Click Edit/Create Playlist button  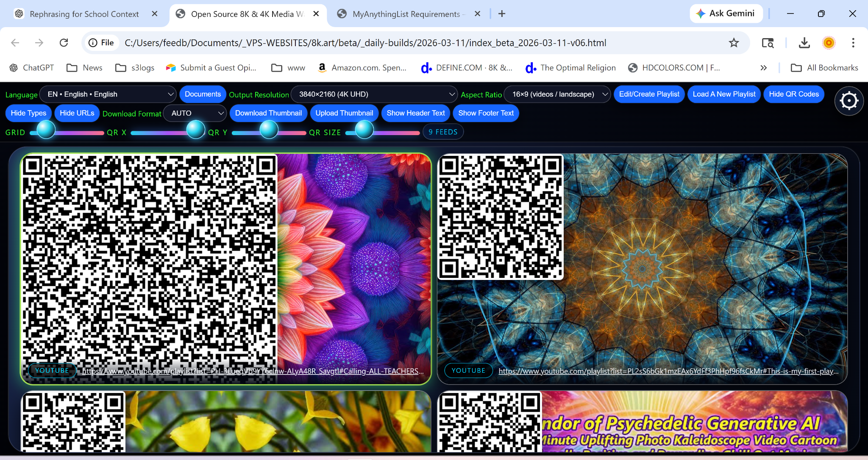[649, 94]
